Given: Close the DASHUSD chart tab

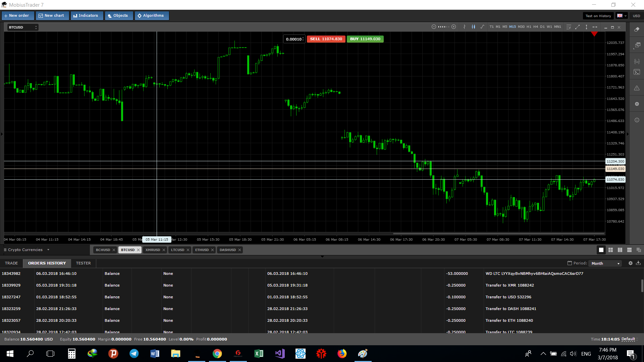Looking at the screenshot, I should tap(239, 250).
